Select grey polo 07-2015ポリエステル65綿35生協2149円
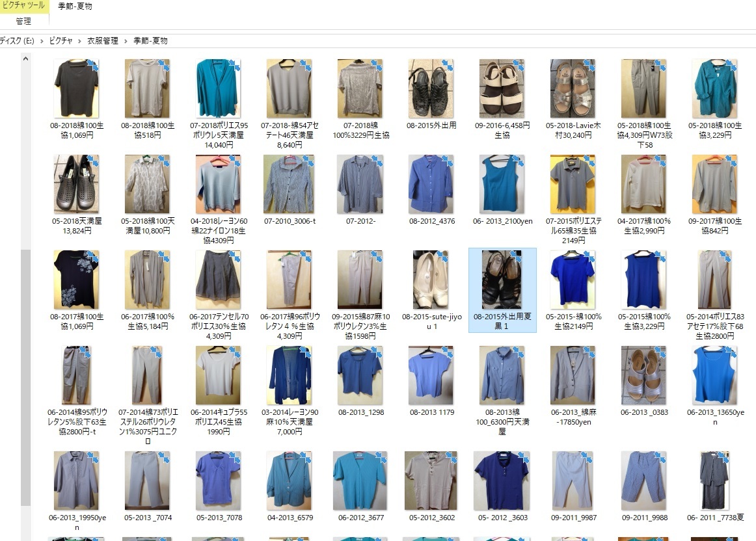The image size is (756, 541). (x=573, y=184)
